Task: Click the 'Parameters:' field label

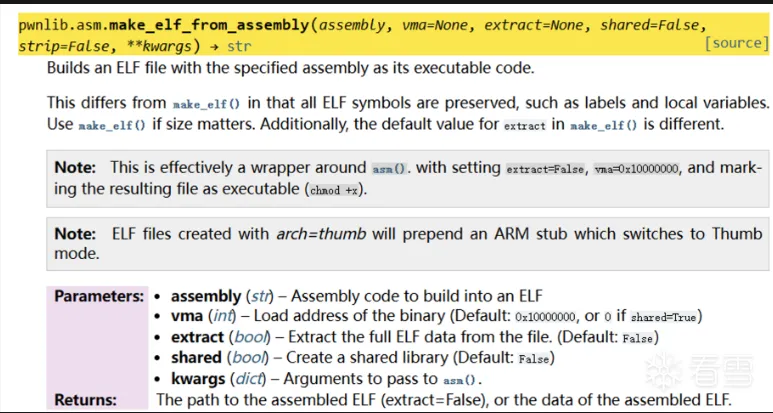Action: coord(99,296)
